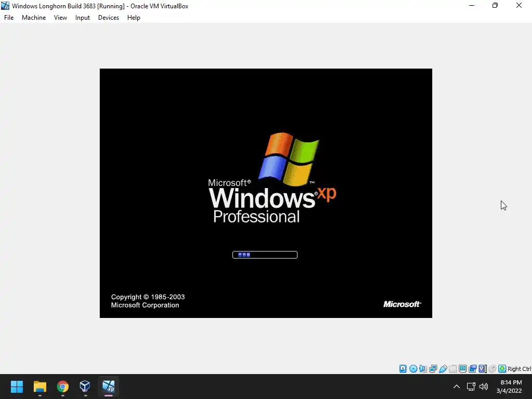Viewport: 532px width, 399px height.
Task: Switch to Google Chrome on the taskbar
Action: click(x=62, y=387)
